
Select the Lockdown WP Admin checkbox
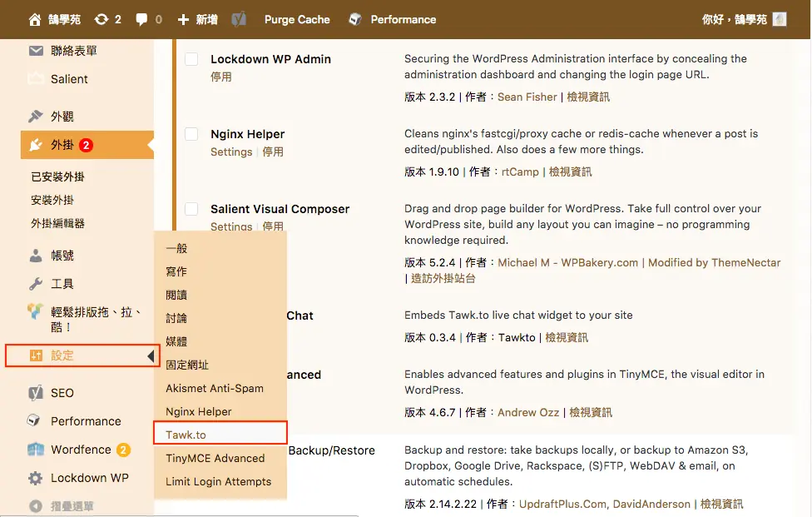coord(191,59)
